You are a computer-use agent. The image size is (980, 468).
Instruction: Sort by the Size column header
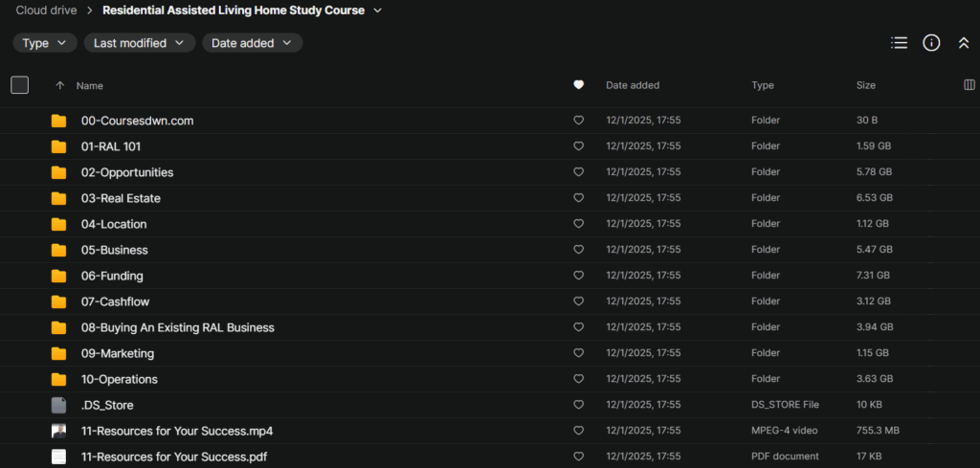tap(865, 85)
